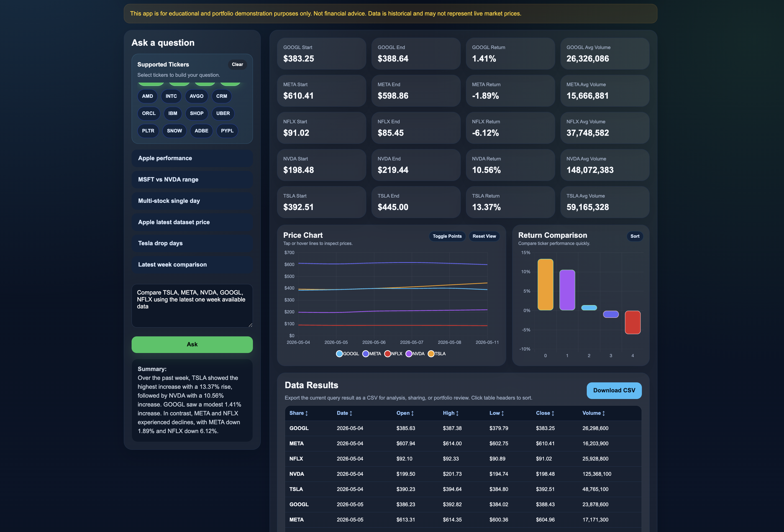The image size is (784, 532).
Task: Sort table by High column
Action: pos(451,413)
